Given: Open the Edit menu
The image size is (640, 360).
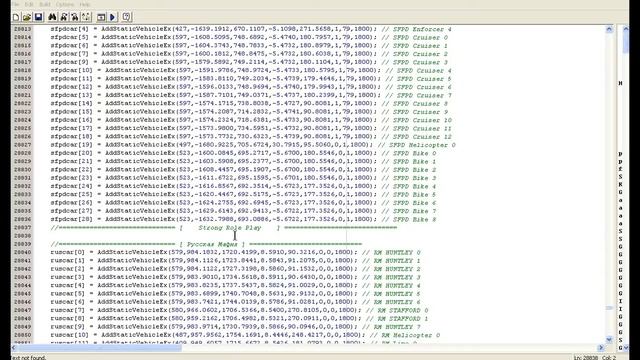Looking at the screenshot, I should pos(29,4).
